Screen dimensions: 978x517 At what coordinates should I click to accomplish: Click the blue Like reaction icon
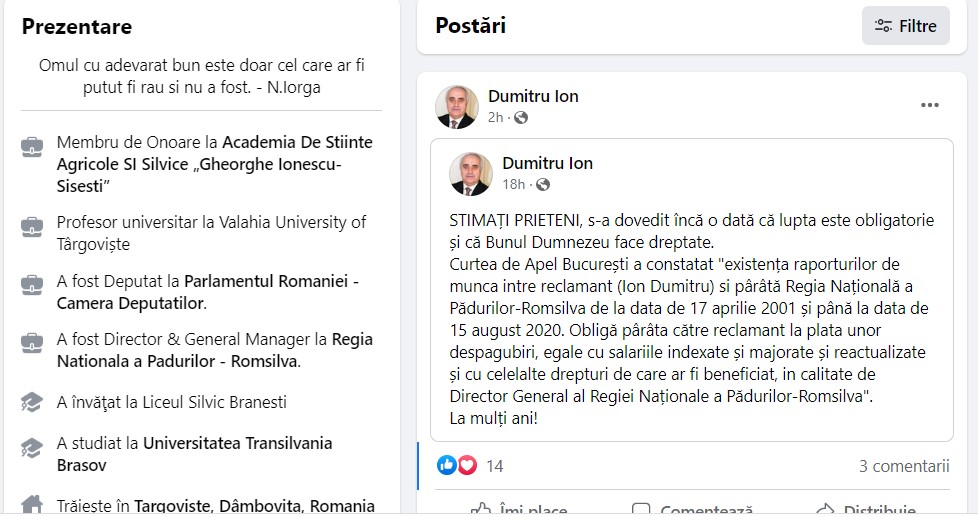click(x=447, y=465)
